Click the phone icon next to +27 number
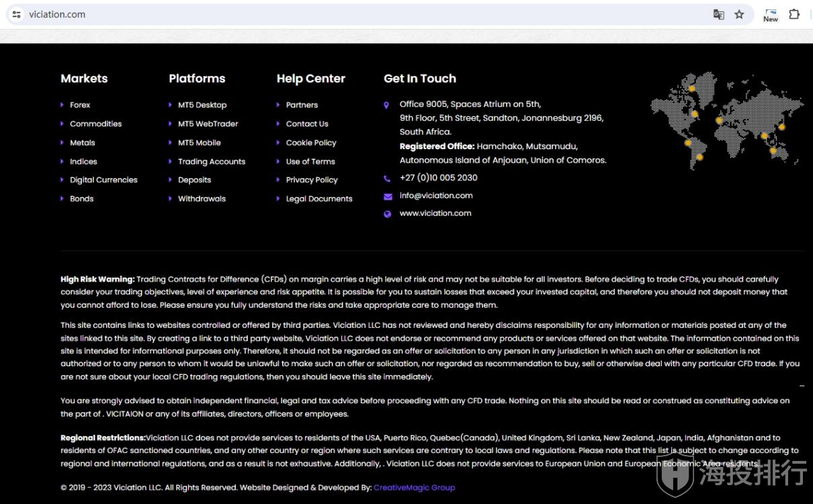Image resolution: width=813 pixels, height=504 pixels. tap(387, 179)
